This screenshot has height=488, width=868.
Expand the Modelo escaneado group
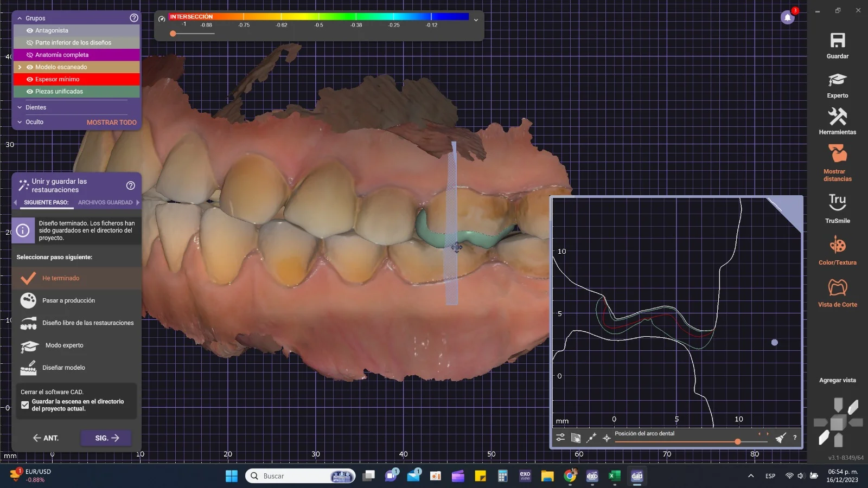pos(20,67)
